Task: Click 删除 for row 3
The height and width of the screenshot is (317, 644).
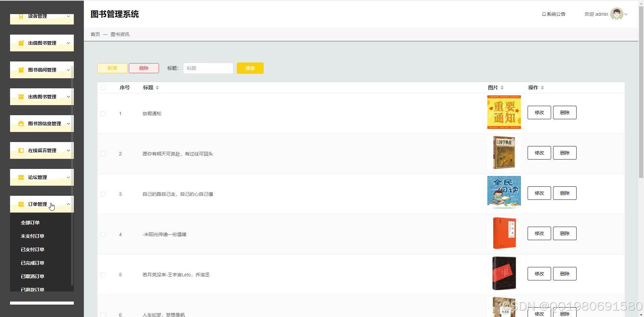Action: point(565,193)
